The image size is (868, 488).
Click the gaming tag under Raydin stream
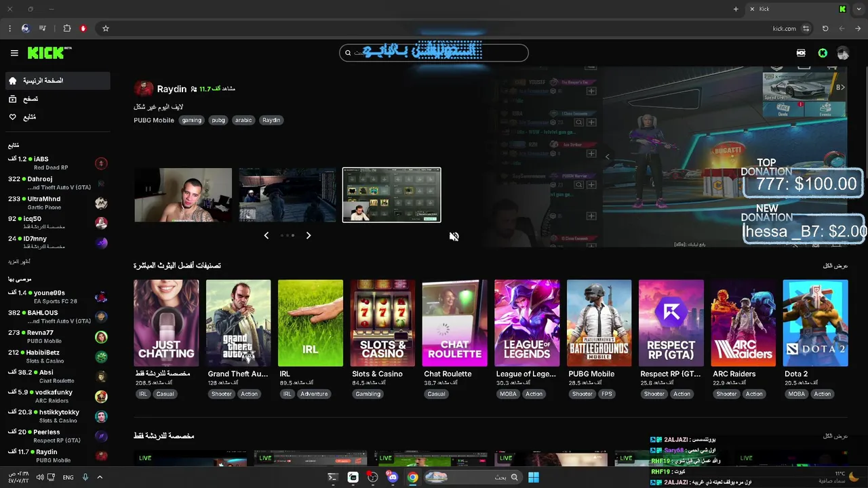pyautogui.click(x=192, y=120)
